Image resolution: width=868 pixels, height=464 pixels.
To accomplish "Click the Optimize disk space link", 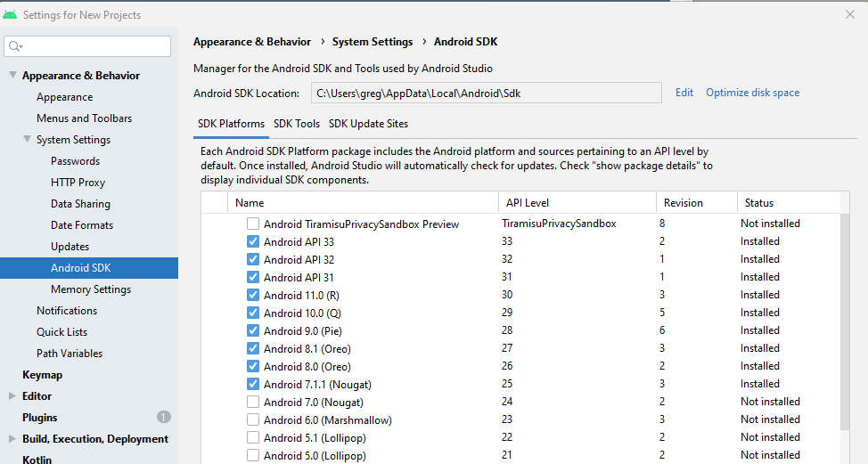I will pos(752,93).
